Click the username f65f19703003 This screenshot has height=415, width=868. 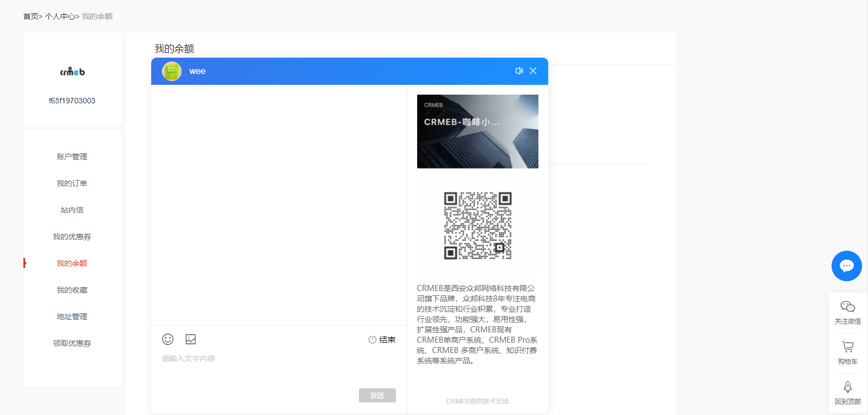[72, 101]
